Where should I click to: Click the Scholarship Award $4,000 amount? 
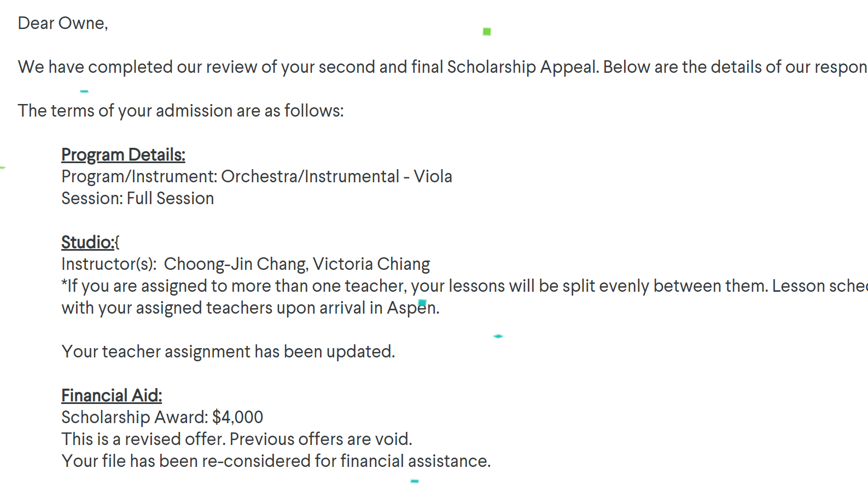(237, 418)
